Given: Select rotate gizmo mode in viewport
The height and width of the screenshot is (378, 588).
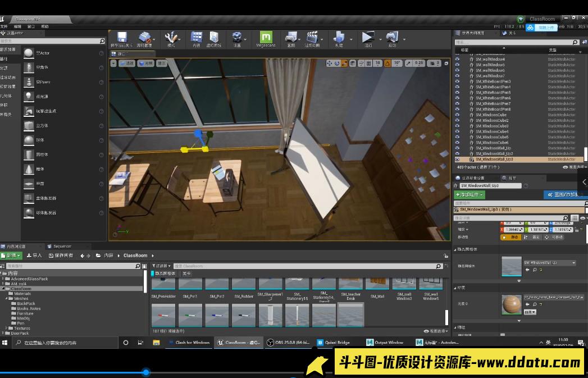Looking at the screenshot, I should 337,63.
